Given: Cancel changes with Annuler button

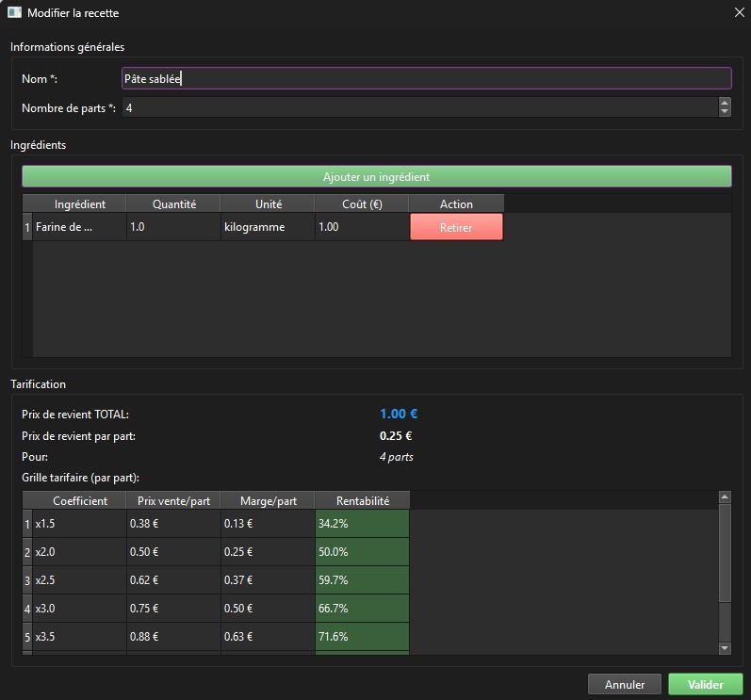Looking at the screenshot, I should 624,685.
